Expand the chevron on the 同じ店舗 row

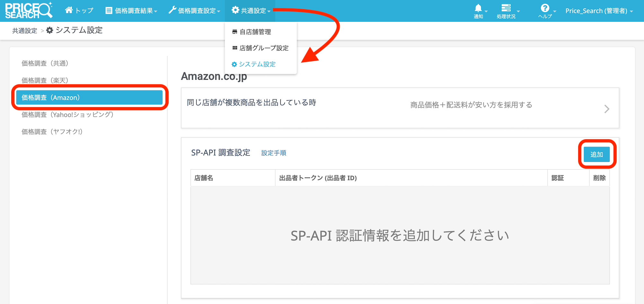[606, 109]
